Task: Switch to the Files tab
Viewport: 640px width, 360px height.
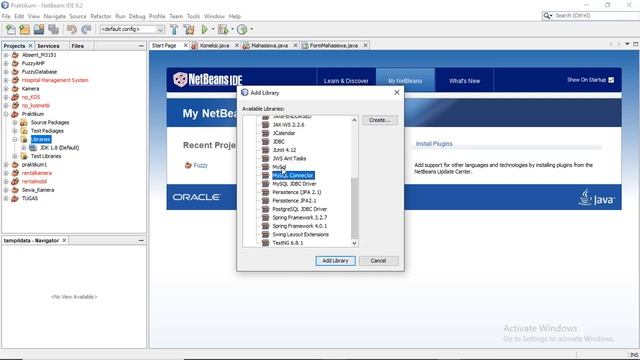Action: click(78, 46)
